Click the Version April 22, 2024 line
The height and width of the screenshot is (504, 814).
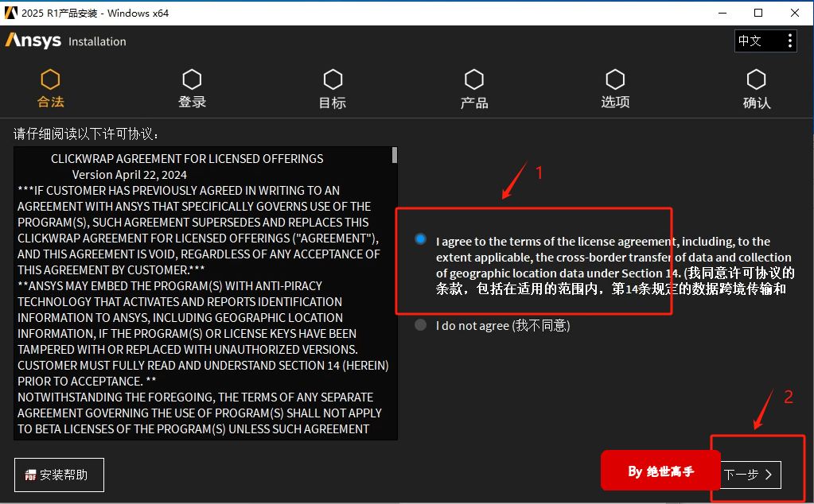click(129, 175)
